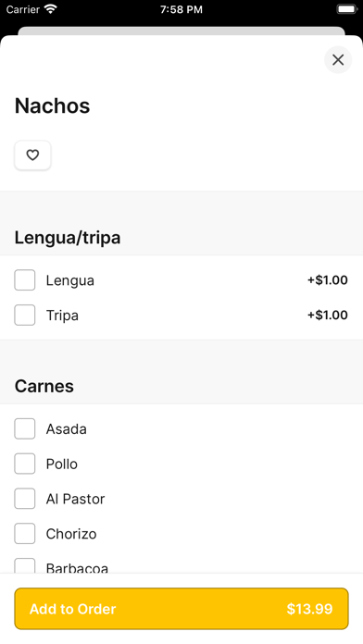Tick the Al Pastor checkbox
This screenshot has width=363, height=644.
pyautogui.click(x=25, y=499)
